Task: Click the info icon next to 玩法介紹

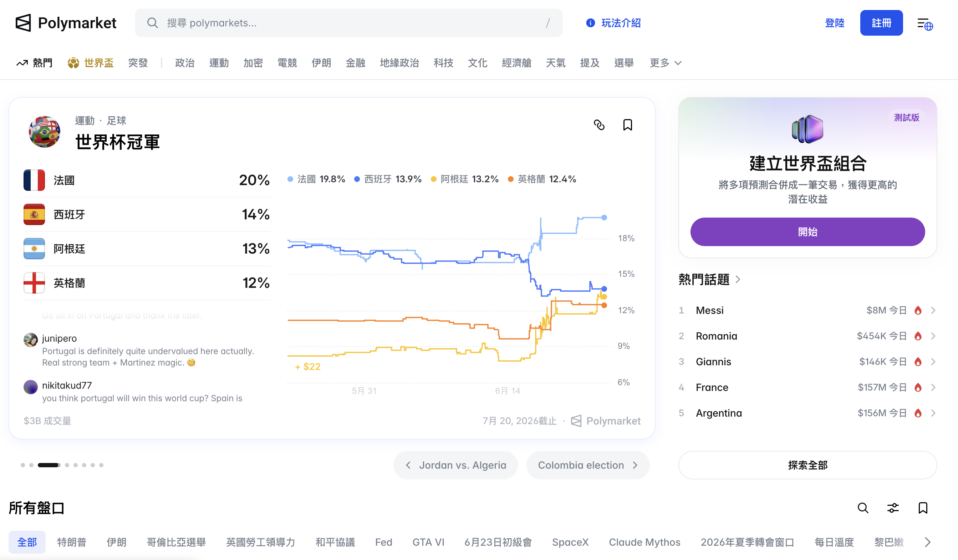Action: 590,23
